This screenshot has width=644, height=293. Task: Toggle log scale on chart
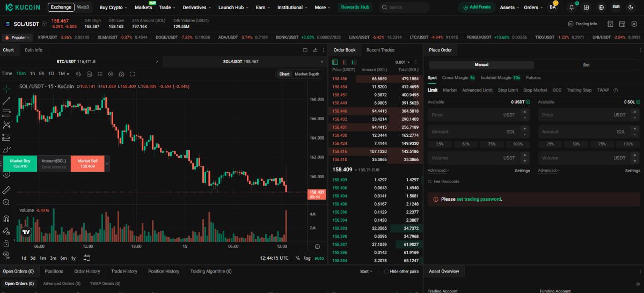308,258
